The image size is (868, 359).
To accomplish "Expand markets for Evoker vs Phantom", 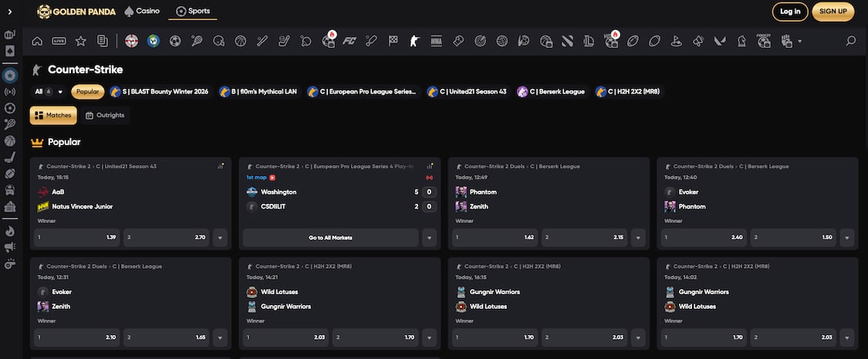I will [847, 238].
